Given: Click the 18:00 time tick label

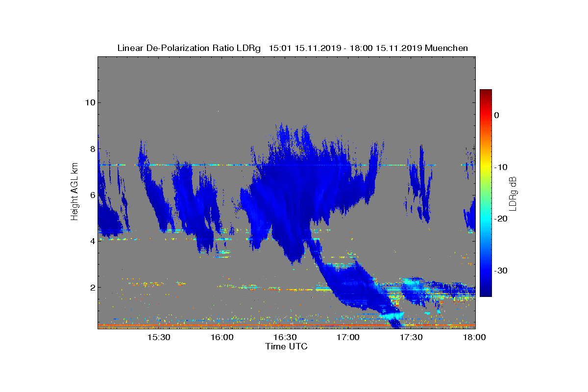Looking at the screenshot, I should [x=474, y=338].
